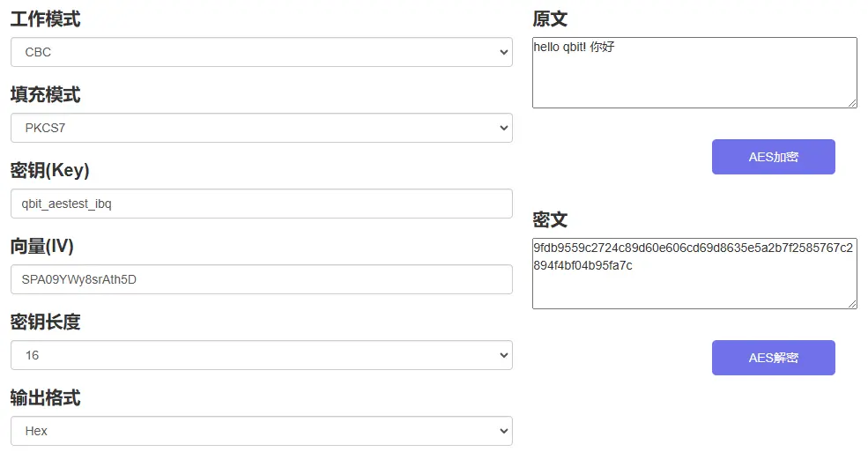Click the 密钥长度 heading label
Viewport: 868px width, 452px height.
[x=45, y=322]
